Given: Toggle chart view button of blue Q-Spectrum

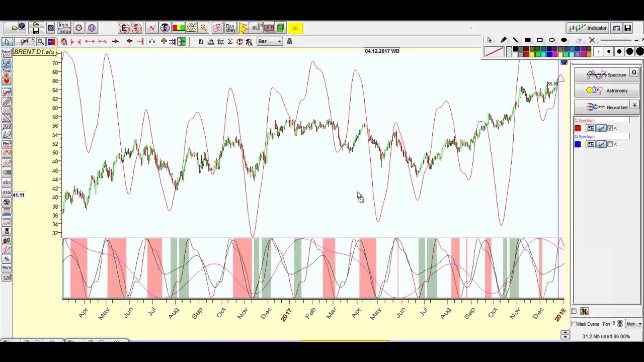Looking at the screenshot, I should [x=602, y=144].
